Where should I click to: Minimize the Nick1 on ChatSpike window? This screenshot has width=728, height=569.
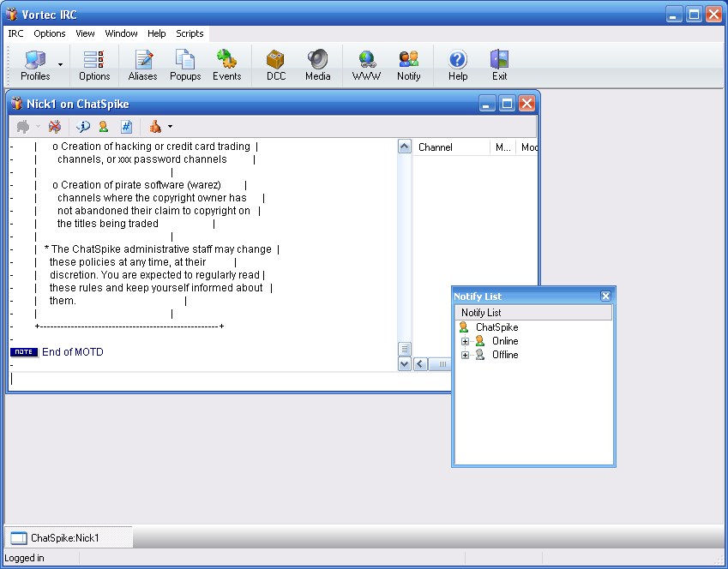click(x=486, y=104)
